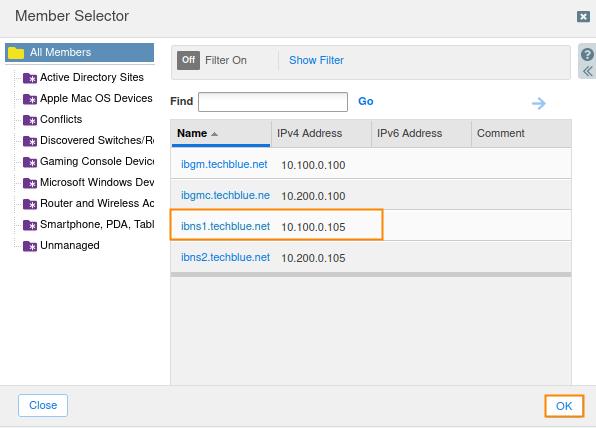Select member ibns1.techblue.net
The width and height of the screenshot is (596, 428).
(225, 226)
